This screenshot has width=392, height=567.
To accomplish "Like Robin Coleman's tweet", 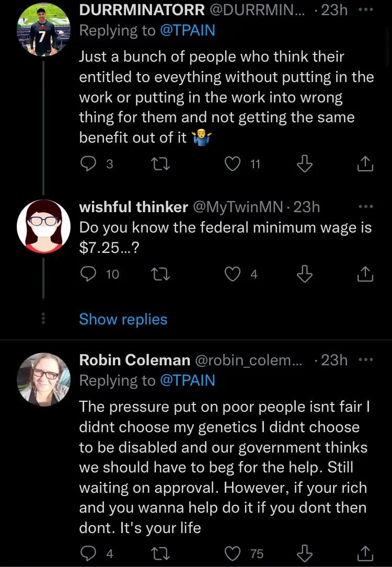I will pyautogui.click(x=232, y=553).
